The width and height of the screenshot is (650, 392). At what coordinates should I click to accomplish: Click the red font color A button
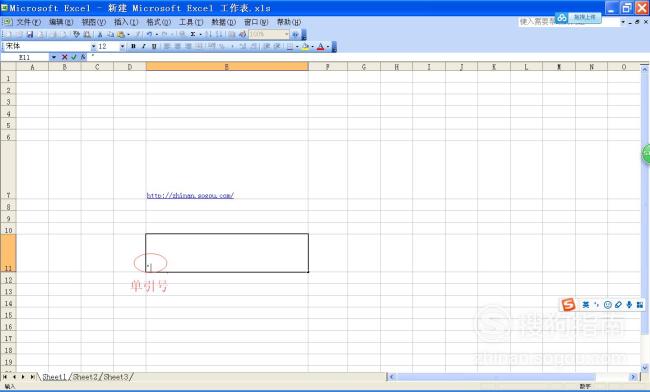coord(320,46)
